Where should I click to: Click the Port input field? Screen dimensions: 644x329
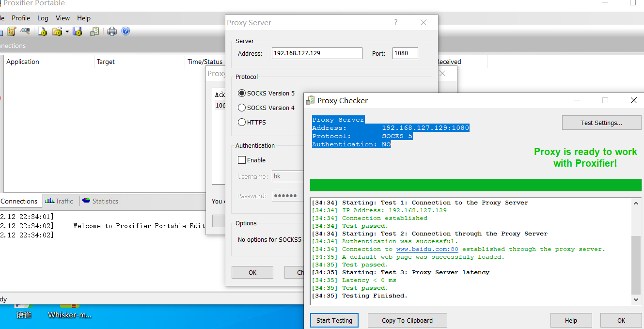405,53
